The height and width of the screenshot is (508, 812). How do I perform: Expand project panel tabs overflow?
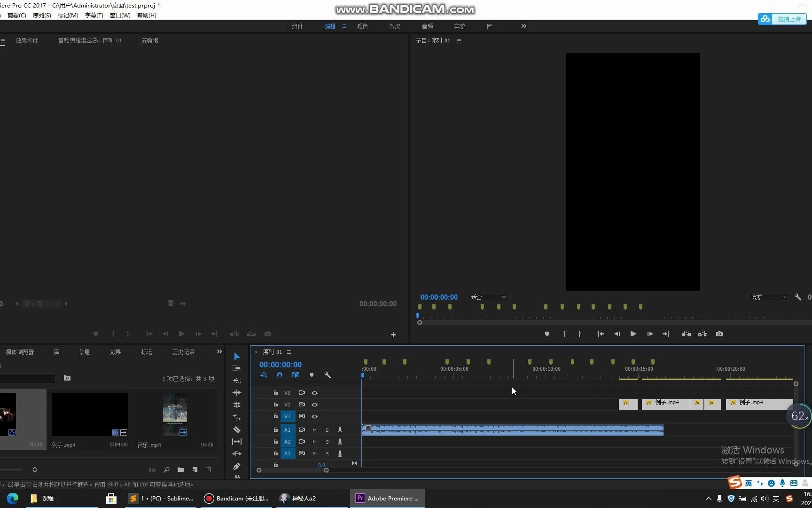(x=219, y=352)
